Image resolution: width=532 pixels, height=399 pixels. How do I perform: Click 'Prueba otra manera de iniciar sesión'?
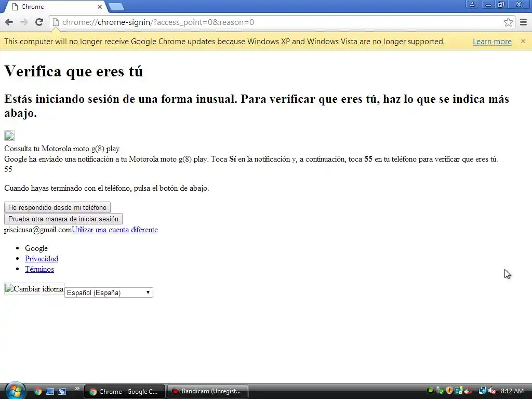click(63, 219)
